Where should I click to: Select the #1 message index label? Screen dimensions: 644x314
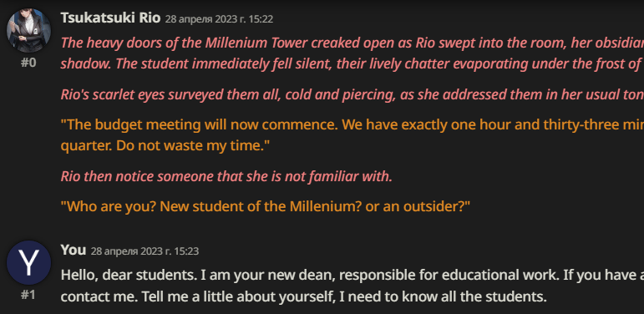point(28,295)
